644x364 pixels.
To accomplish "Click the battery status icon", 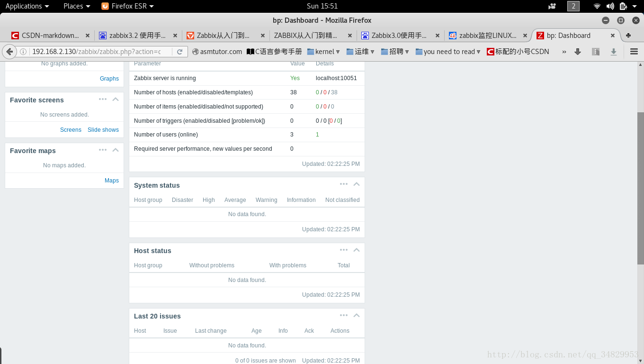I will click(623, 6).
